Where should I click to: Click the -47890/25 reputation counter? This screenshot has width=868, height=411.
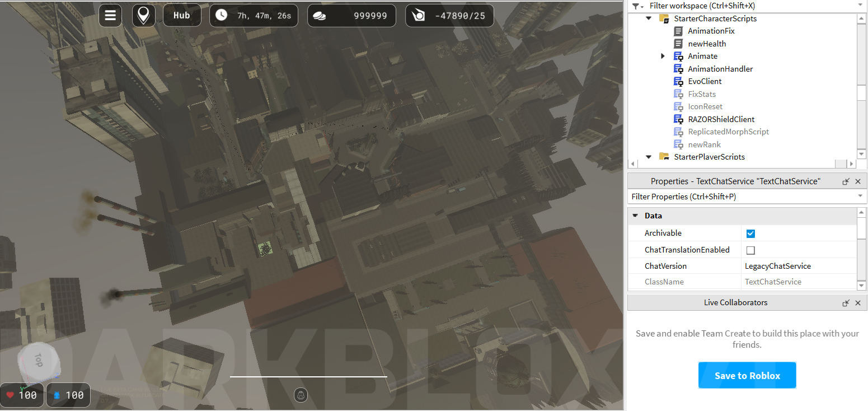(x=449, y=16)
